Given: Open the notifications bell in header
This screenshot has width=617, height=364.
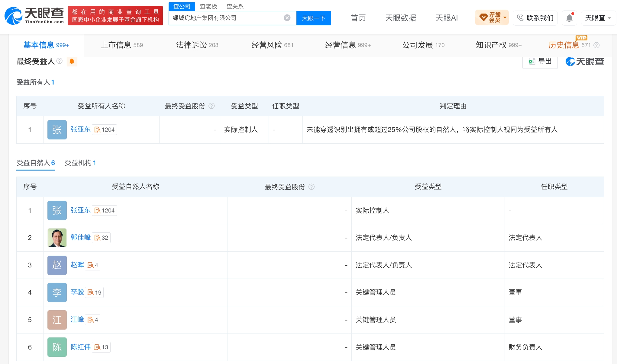Looking at the screenshot, I should click(x=569, y=18).
